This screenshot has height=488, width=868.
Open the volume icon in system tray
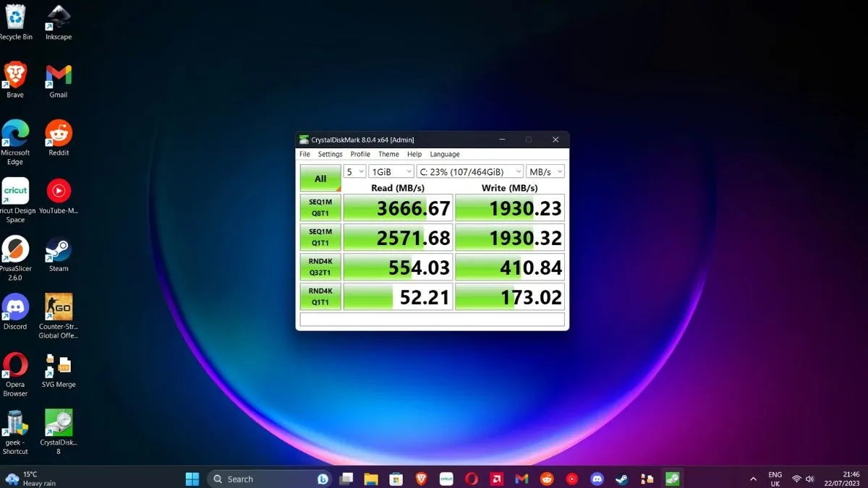809,479
